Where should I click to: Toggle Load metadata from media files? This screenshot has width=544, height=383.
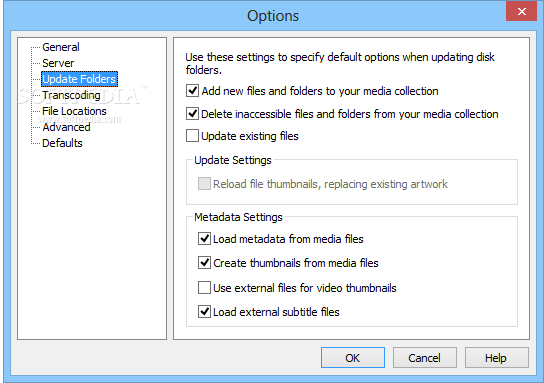click(x=204, y=239)
